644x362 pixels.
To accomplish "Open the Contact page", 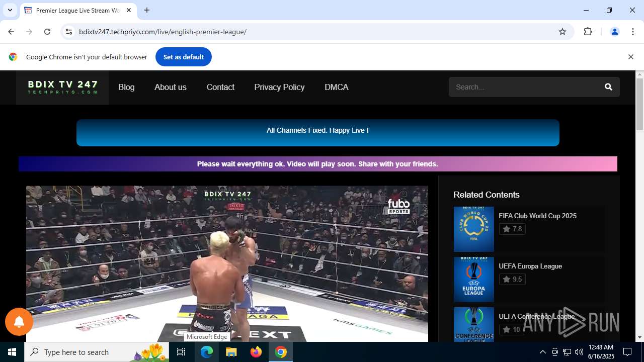I will 220,87.
